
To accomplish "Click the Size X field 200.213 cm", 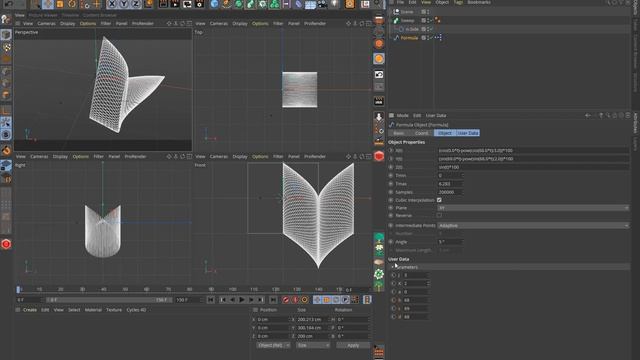I will 312,319.
